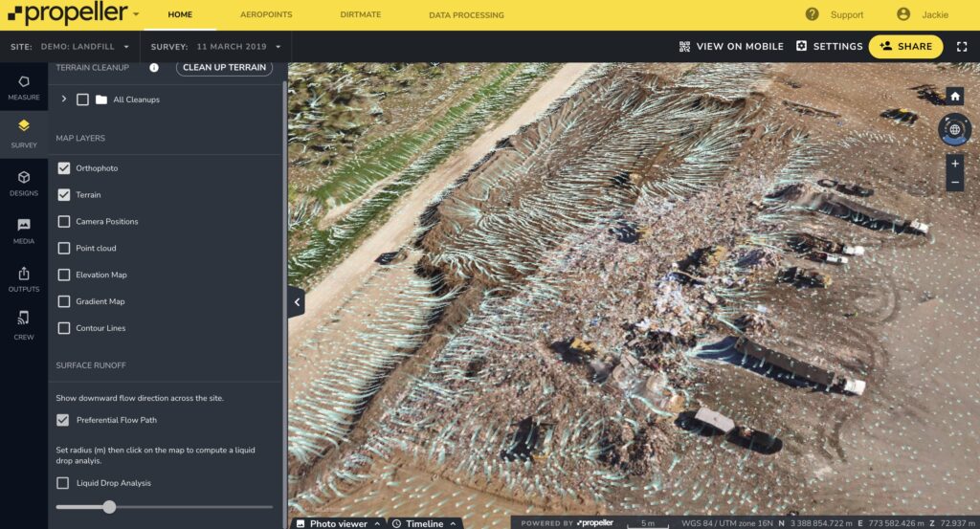Image resolution: width=980 pixels, height=529 pixels.
Task: Click the Jackie user account icon
Action: [903, 14]
